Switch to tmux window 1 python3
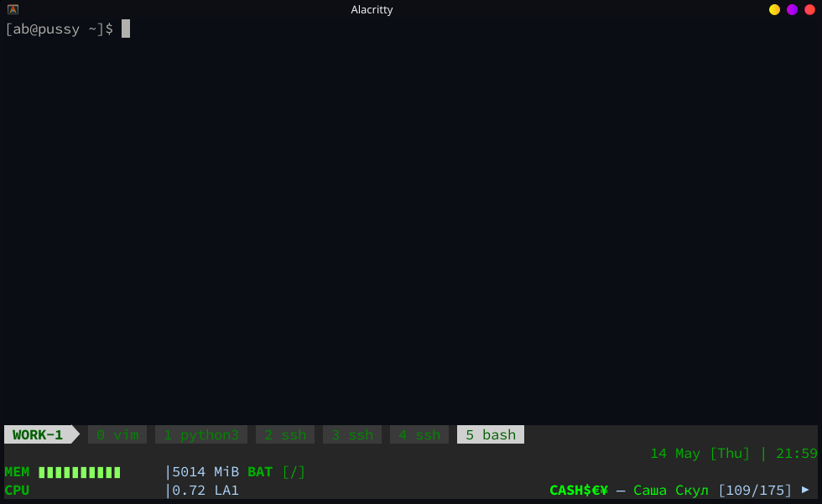Screen dimensions: 822x504 point(201,434)
